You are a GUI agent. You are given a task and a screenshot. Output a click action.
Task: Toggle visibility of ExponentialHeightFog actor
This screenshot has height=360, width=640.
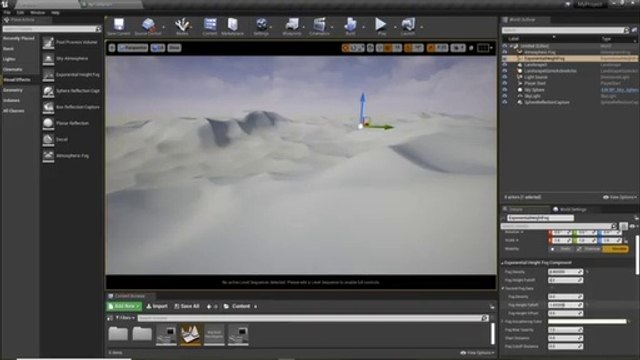505,59
